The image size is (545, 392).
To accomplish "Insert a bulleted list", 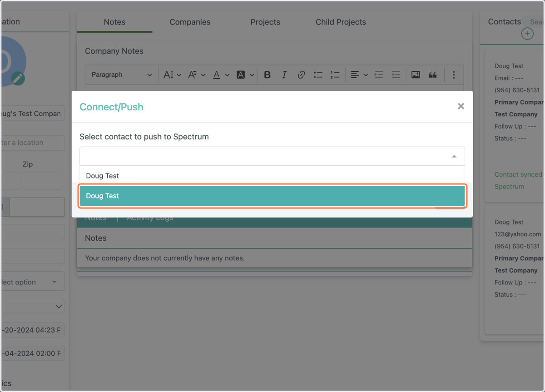I will pyautogui.click(x=318, y=75).
